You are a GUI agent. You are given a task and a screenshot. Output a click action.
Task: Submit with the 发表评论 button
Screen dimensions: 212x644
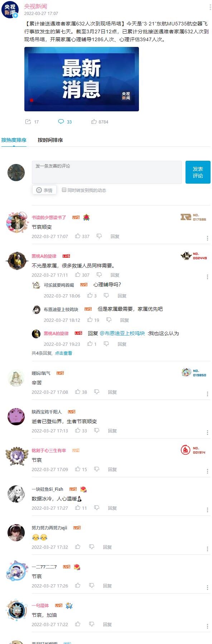click(x=198, y=172)
